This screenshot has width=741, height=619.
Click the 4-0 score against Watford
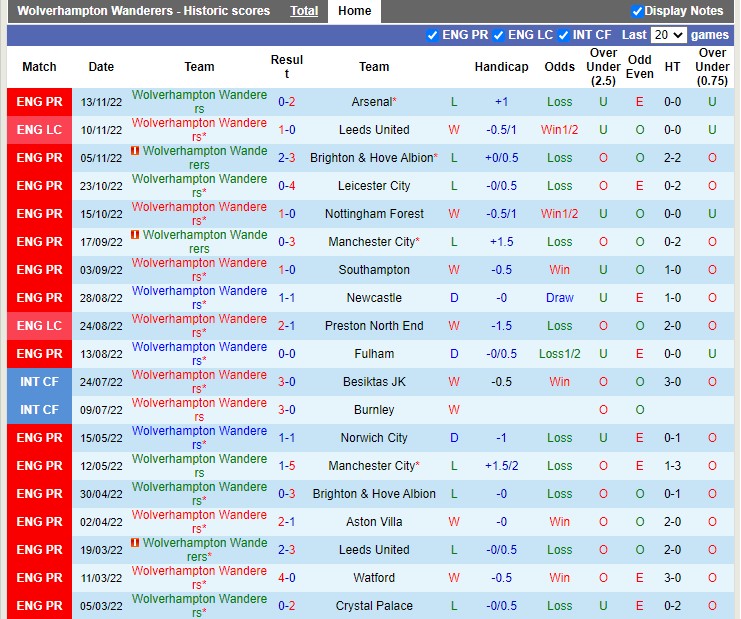(x=286, y=577)
